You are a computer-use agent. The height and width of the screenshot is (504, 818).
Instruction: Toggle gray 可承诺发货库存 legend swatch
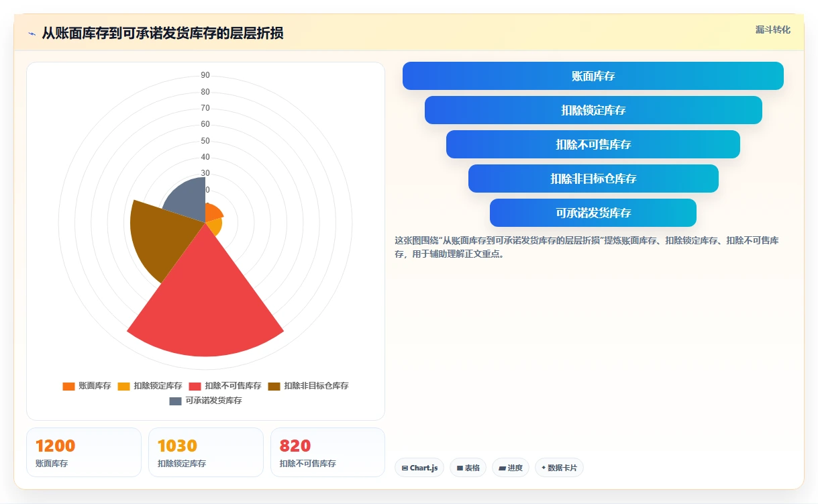[175, 401]
